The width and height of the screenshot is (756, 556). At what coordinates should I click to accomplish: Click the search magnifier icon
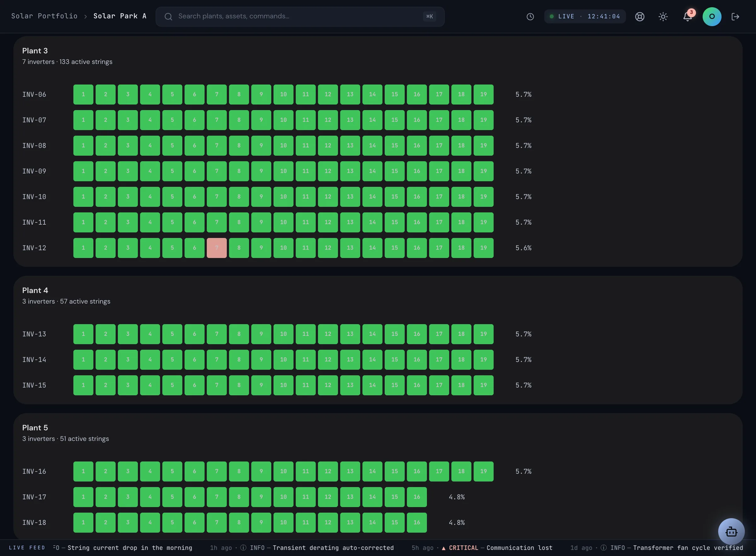click(x=168, y=16)
